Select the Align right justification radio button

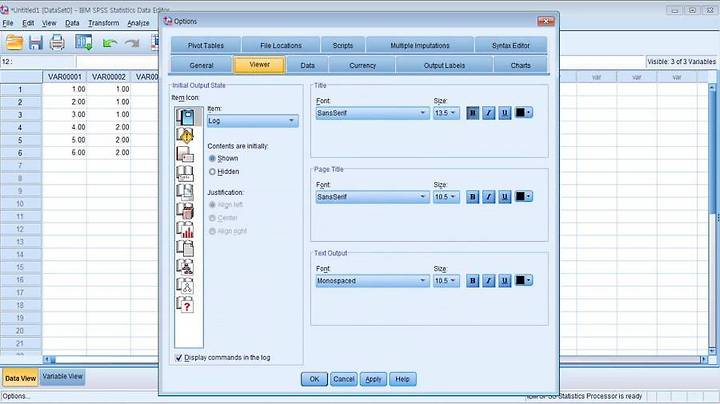point(212,231)
